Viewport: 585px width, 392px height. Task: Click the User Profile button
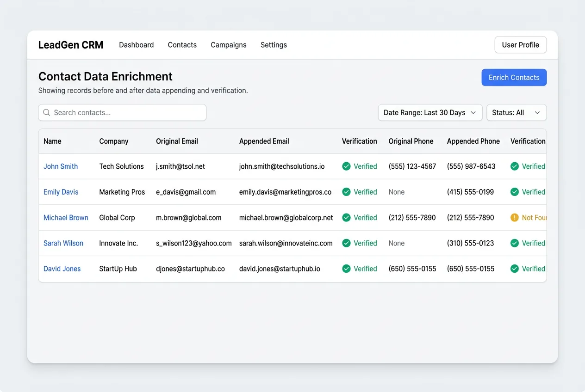click(520, 45)
